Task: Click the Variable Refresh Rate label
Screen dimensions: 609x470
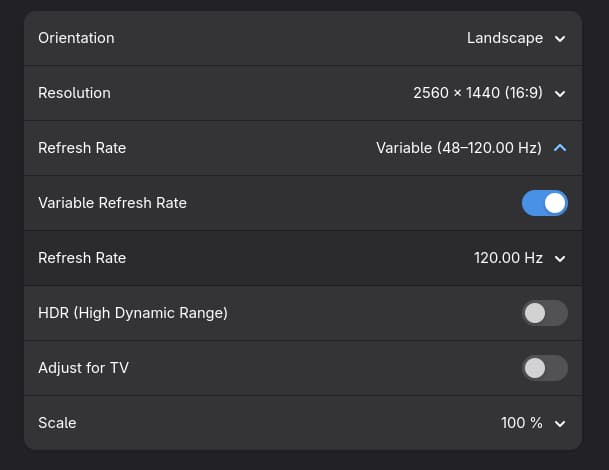Action: (x=112, y=203)
